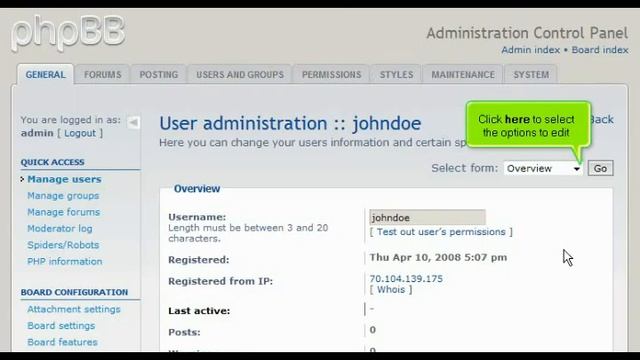Open the Maintenance tab

point(463,75)
